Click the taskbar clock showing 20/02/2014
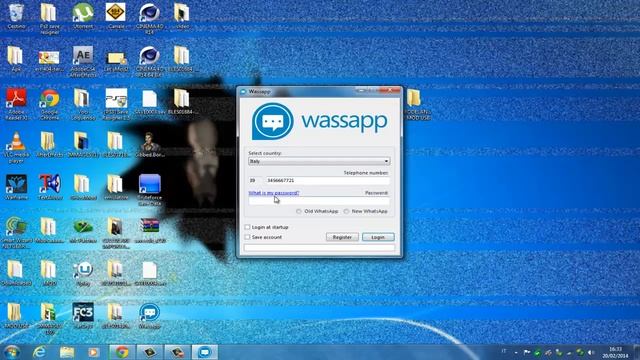The height and width of the screenshot is (360, 640). tap(616, 352)
